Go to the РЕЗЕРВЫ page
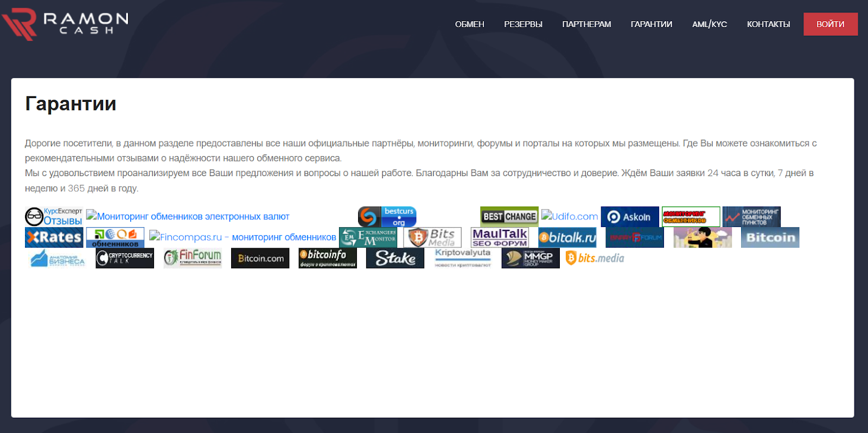 click(523, 24)
